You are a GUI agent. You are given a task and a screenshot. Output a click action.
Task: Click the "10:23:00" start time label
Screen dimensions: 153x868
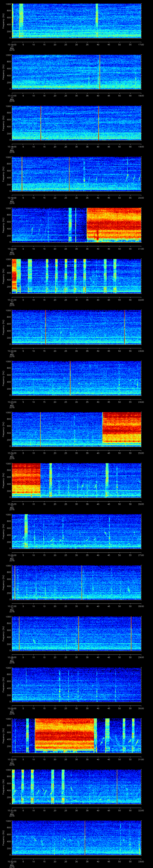coord(12,402)
